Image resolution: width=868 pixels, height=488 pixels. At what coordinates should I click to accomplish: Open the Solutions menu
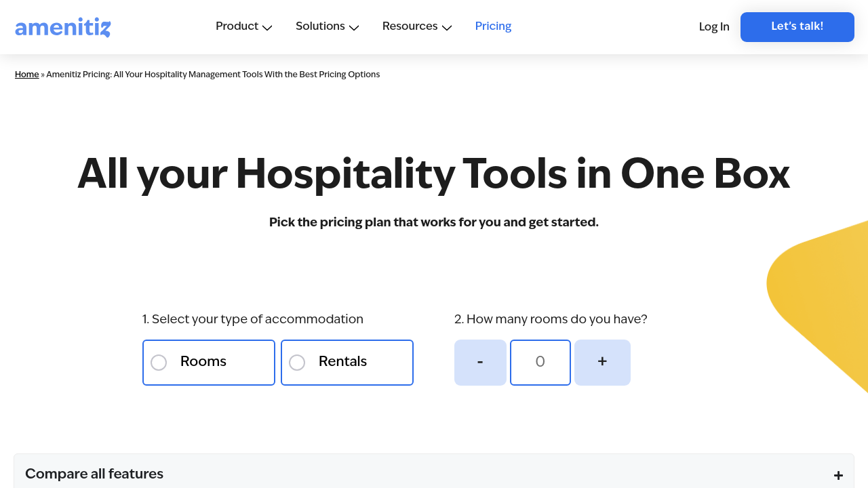(x=320, y=26)
